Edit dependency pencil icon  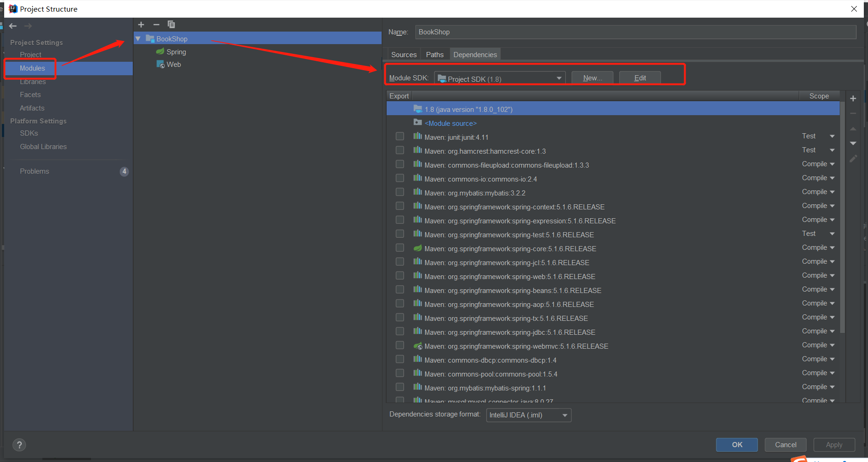pos(853,159)
